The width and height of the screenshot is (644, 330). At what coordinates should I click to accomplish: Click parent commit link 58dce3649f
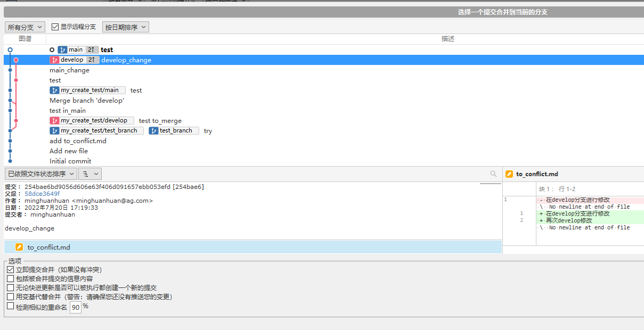click(42, 194)
